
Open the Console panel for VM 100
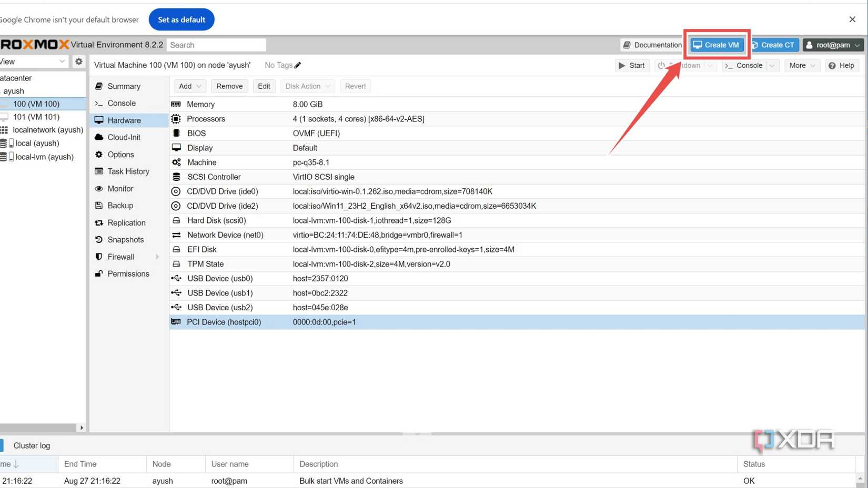[x=120, y=103]
